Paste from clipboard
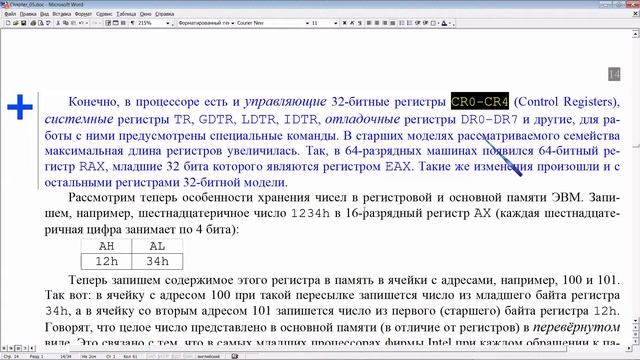The height and width of the screenshot is (360, 640). pos(73,23)
